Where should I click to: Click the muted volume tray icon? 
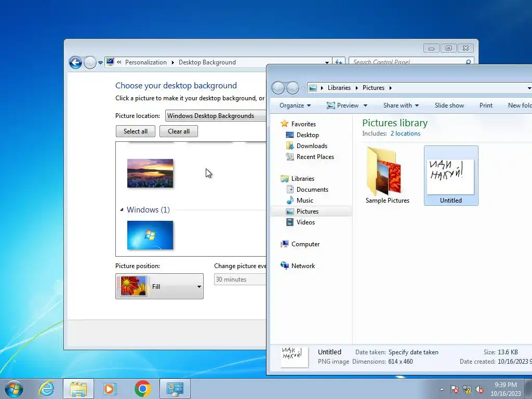(x=480, y=389)
